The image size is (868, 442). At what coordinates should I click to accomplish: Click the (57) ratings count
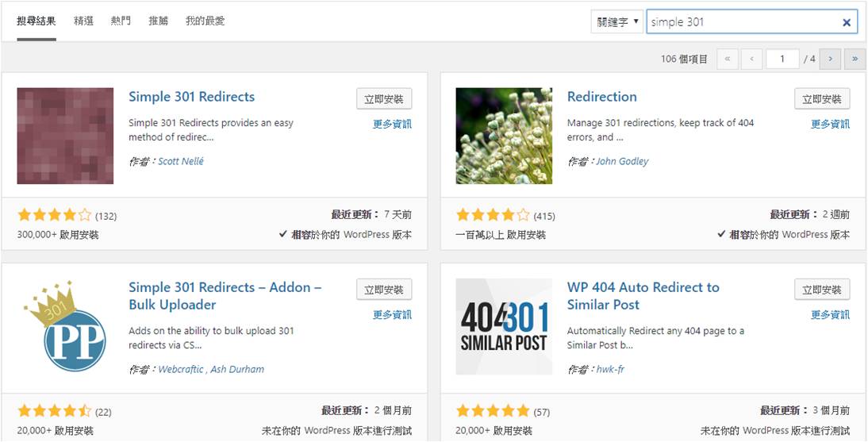541,412
